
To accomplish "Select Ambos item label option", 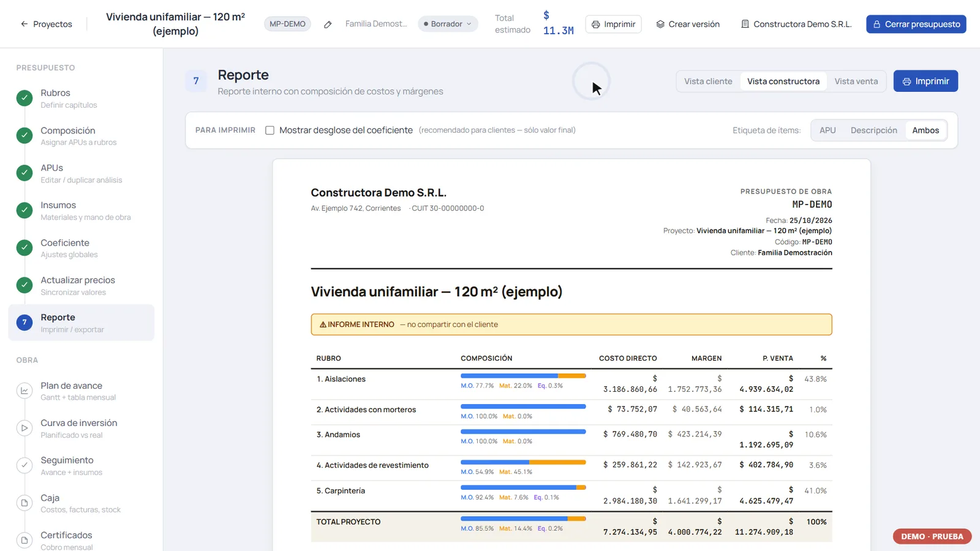I will click(925, 130).
